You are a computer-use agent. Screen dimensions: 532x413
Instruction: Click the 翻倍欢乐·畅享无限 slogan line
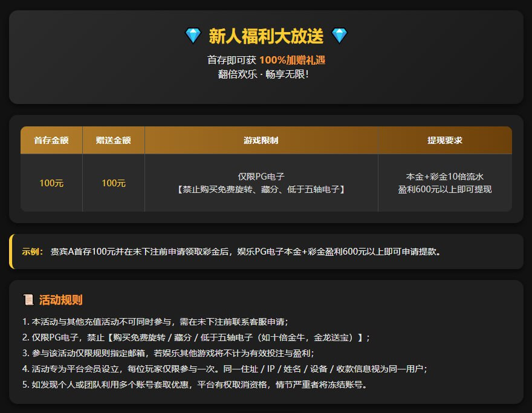[x=266, y=74]
